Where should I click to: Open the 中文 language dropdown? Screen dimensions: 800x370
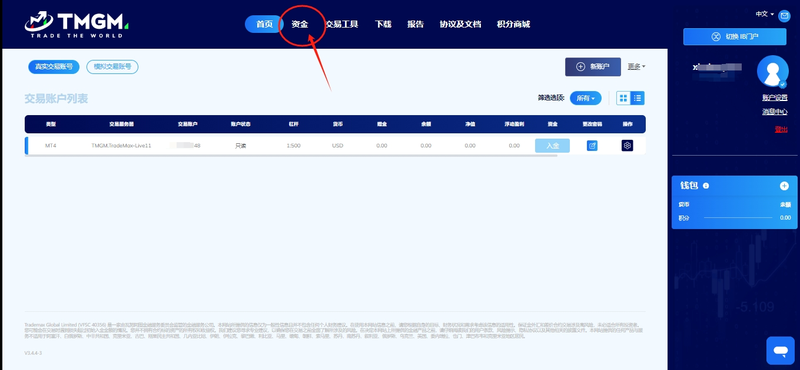pyautogui.click(x=764, y=14)
